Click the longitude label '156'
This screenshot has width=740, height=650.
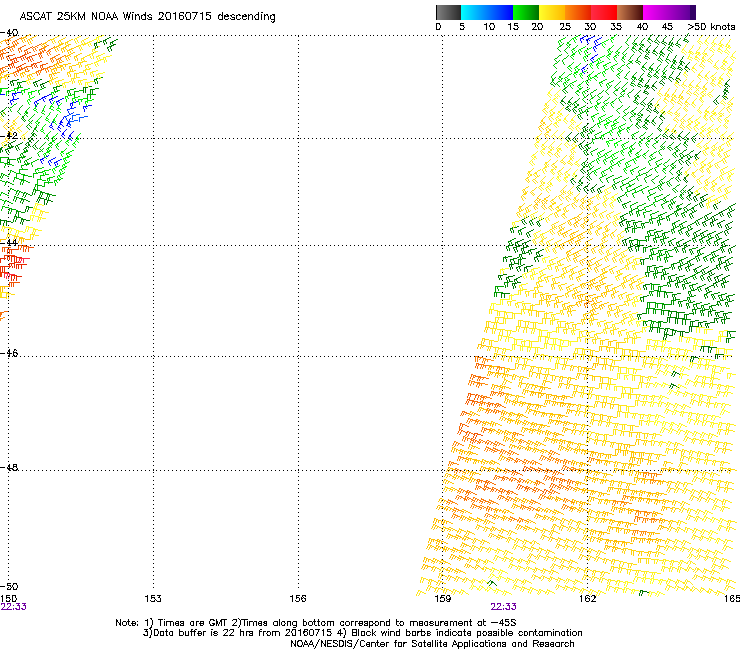pyautogui.click(x=298, y=599)
